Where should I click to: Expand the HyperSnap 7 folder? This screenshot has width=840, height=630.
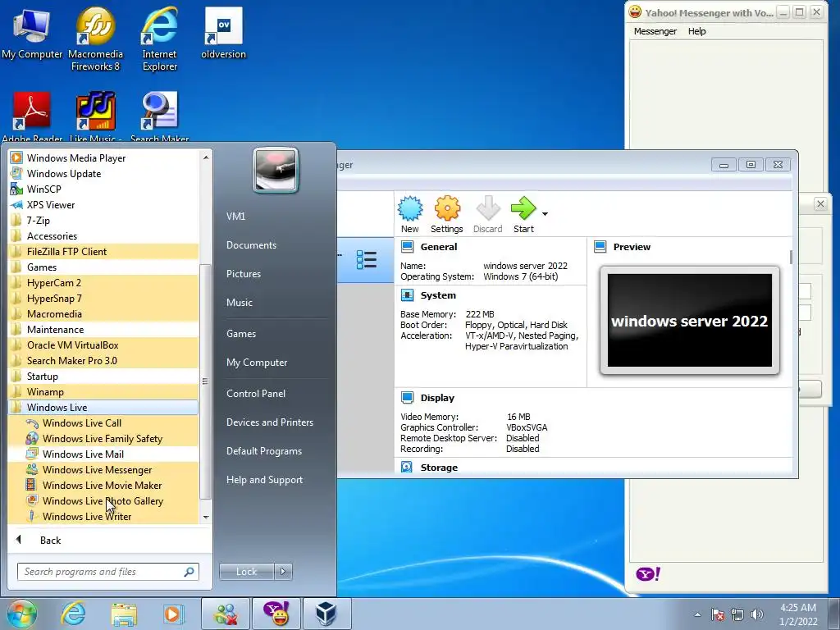click(x=103, y=298)
